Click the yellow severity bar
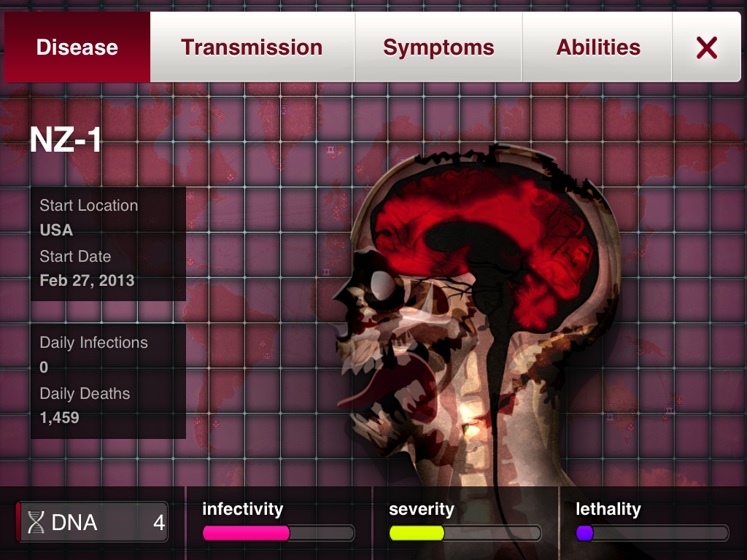 tap(416, 534)
